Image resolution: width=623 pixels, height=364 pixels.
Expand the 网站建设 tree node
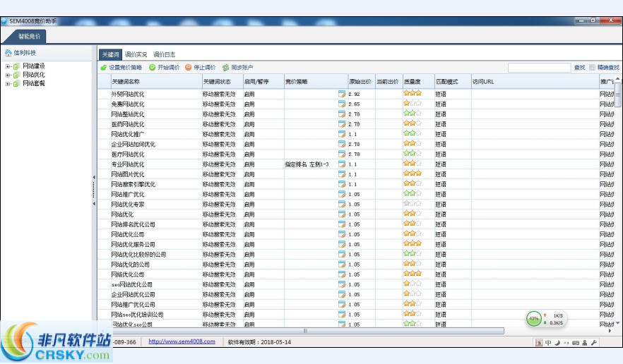[x=8, y=66]
